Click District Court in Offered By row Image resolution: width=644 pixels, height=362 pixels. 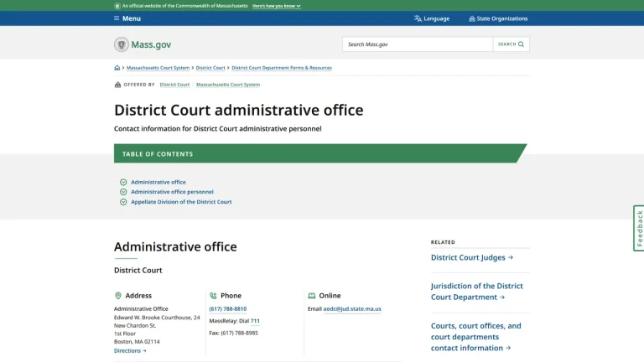click(174, 85)
